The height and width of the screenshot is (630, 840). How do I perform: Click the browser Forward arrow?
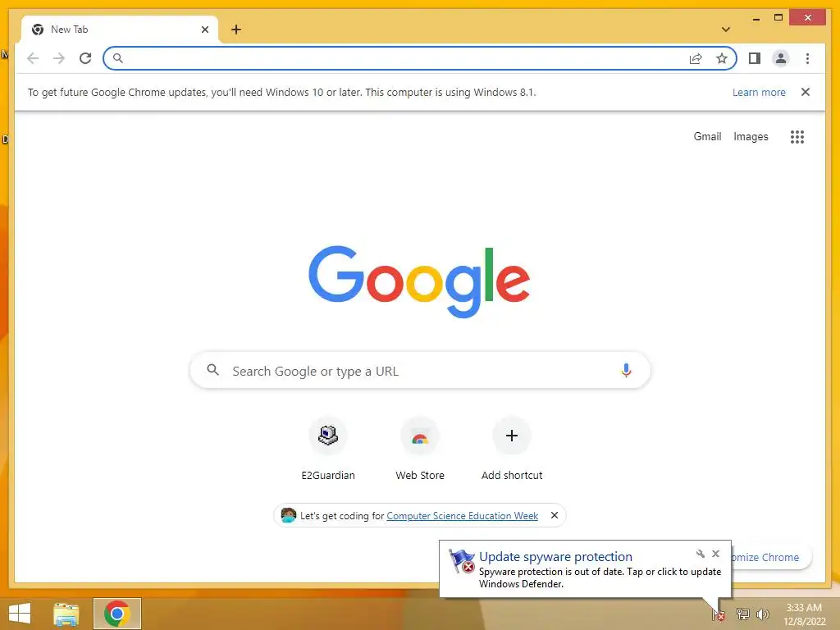click(59, 58)
